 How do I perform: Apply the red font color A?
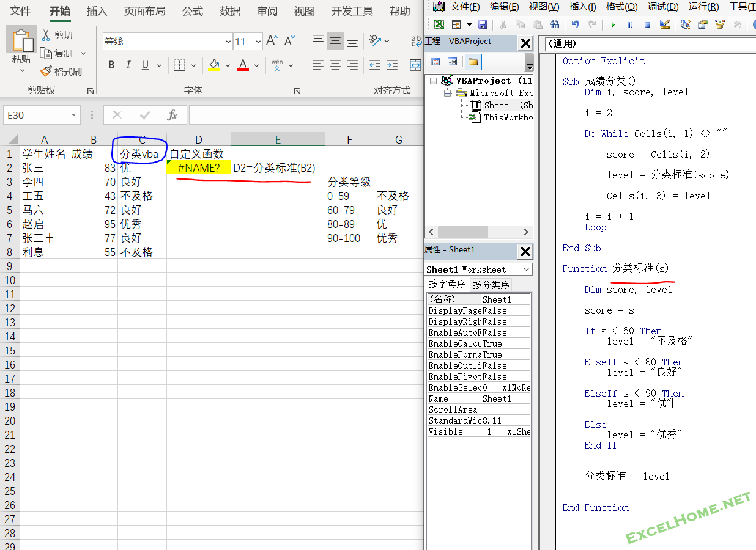click(243, 65)
